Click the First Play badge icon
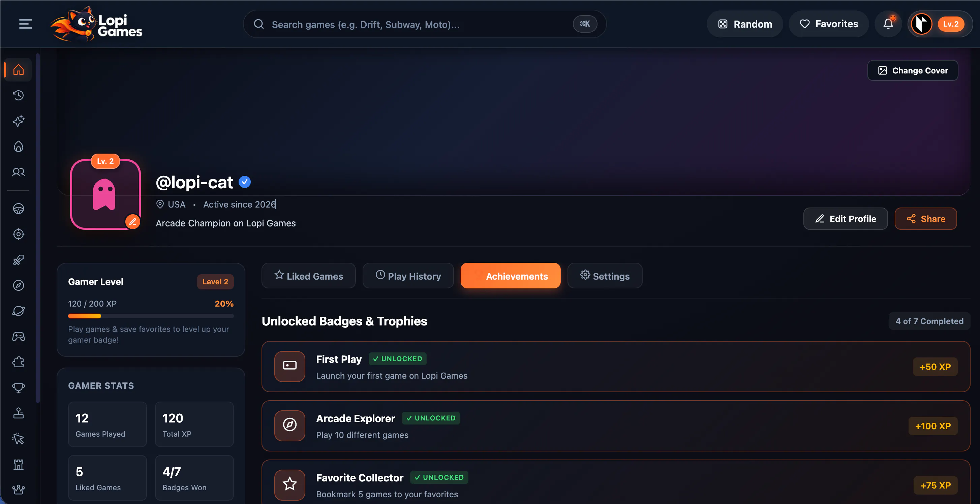This screenshot has width=980, height=504. pyautogui.click(x=289, y=366)
